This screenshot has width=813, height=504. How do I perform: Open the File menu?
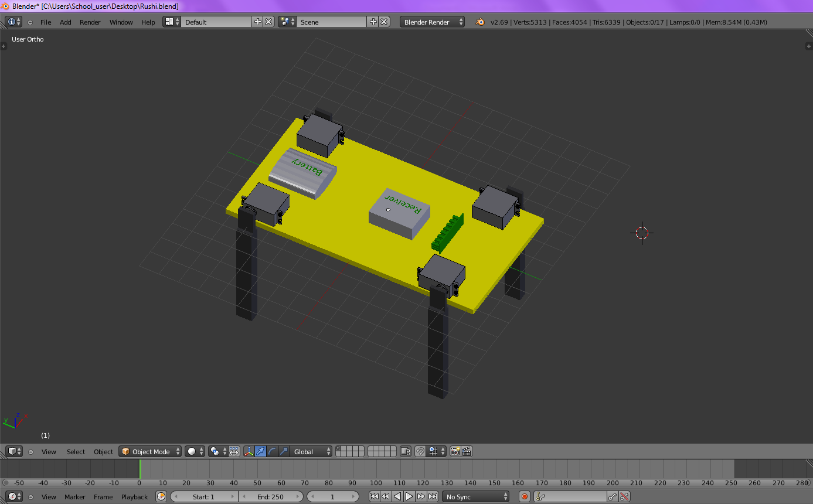coord(46,22)
